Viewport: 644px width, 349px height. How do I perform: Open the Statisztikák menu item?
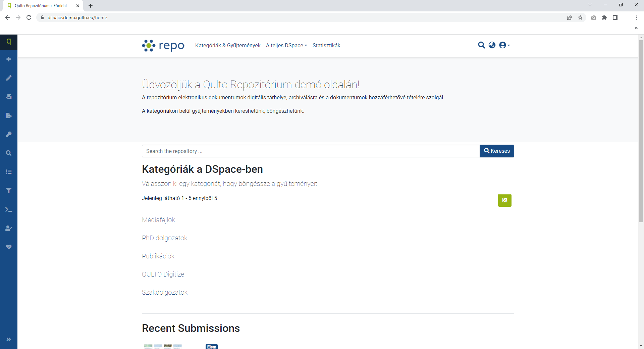coord(326,45)
